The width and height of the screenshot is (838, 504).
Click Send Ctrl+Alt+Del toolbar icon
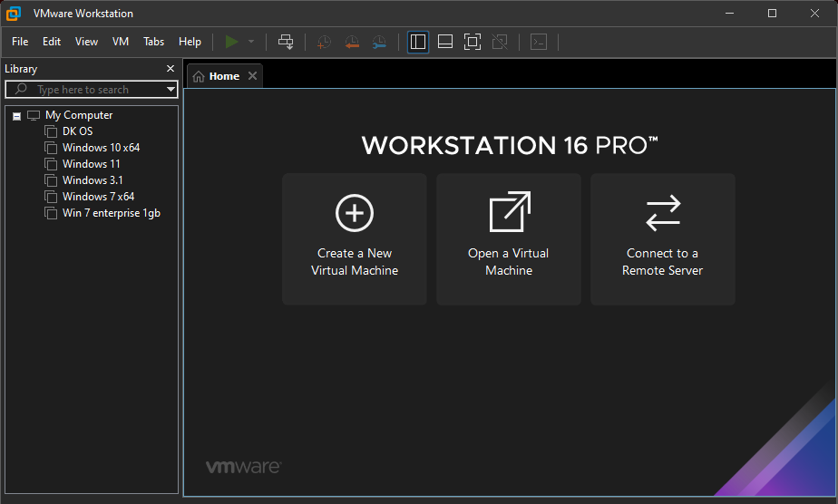(x=286, y=42)
